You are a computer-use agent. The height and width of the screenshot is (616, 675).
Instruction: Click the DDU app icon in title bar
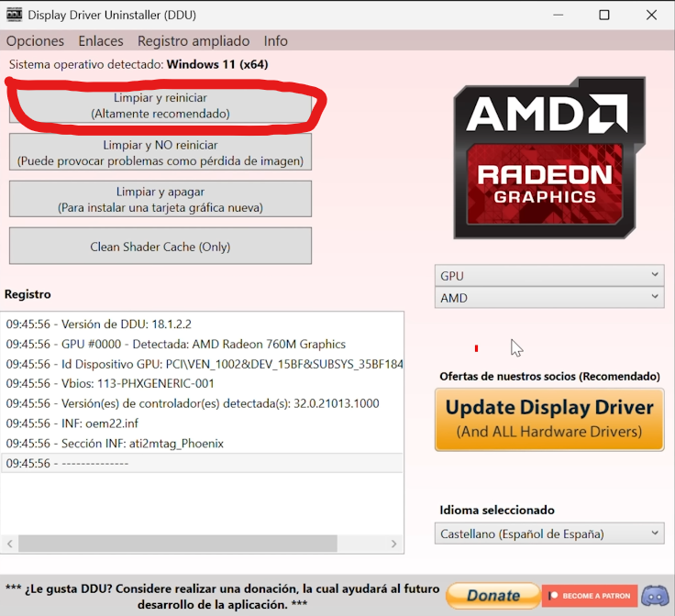click(14, 15)
